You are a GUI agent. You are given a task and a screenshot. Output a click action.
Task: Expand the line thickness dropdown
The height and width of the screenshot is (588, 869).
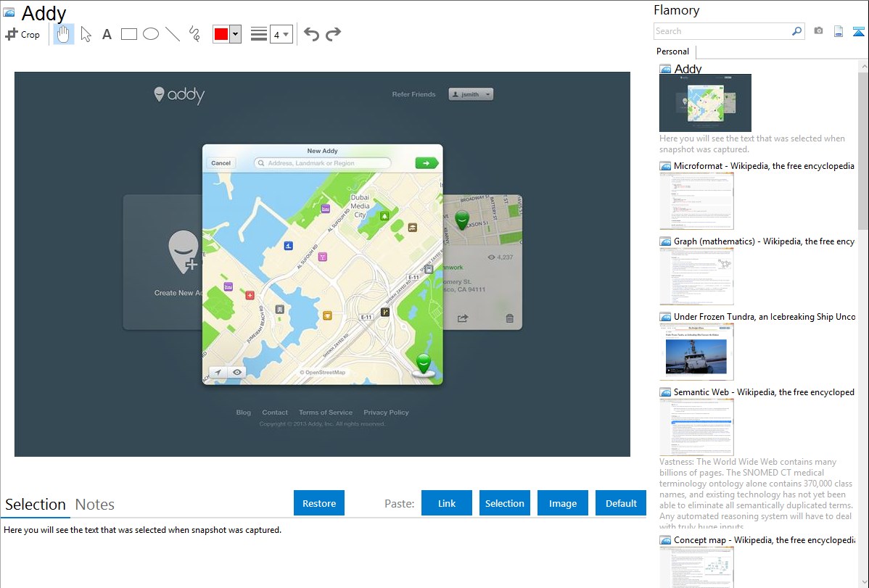click(281, 34)
